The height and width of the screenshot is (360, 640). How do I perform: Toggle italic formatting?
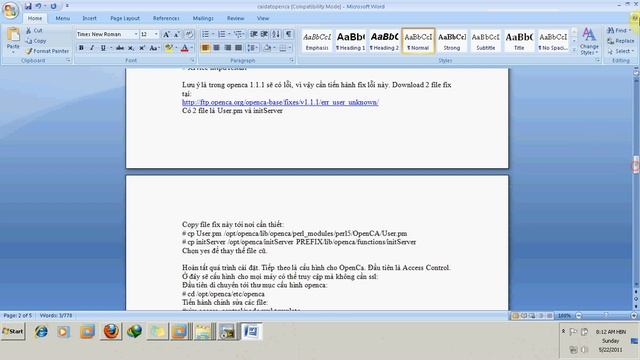click(x=92, y=48)
